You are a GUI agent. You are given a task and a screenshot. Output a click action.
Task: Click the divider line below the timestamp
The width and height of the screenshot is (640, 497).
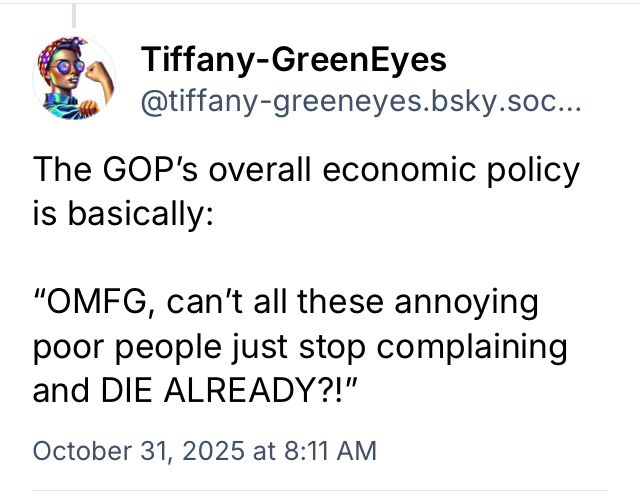click(320, 490)
